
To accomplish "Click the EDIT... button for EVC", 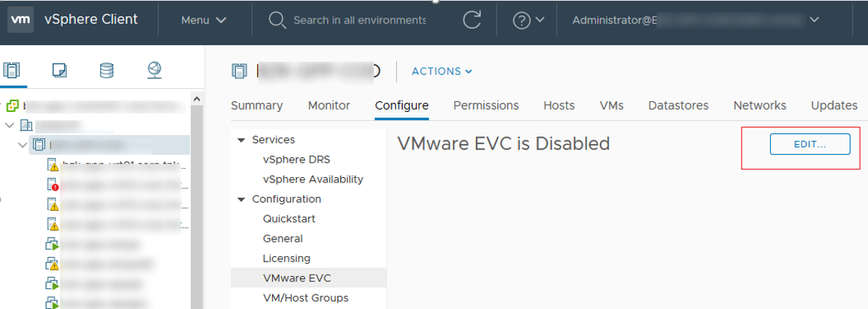I will click(x=810, y=144).
